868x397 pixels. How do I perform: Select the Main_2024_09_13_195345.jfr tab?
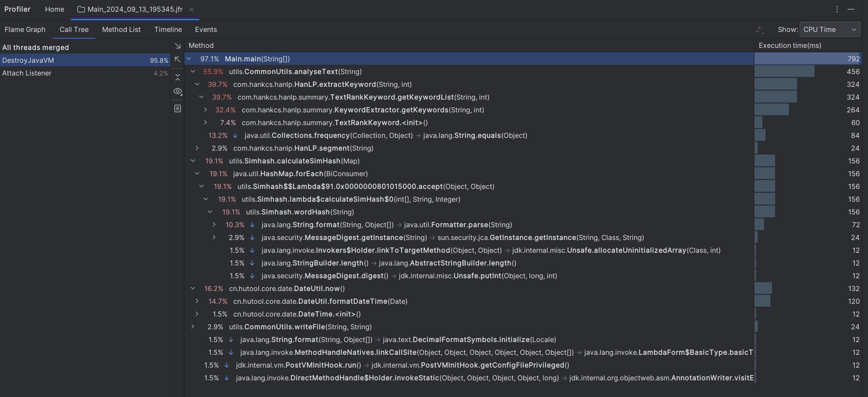(135, 9)
